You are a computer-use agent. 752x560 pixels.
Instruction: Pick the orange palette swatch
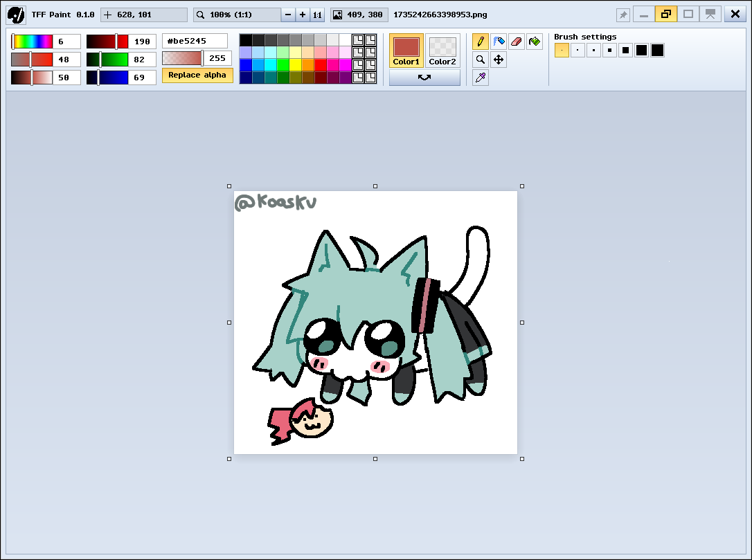tap(308, 65)
